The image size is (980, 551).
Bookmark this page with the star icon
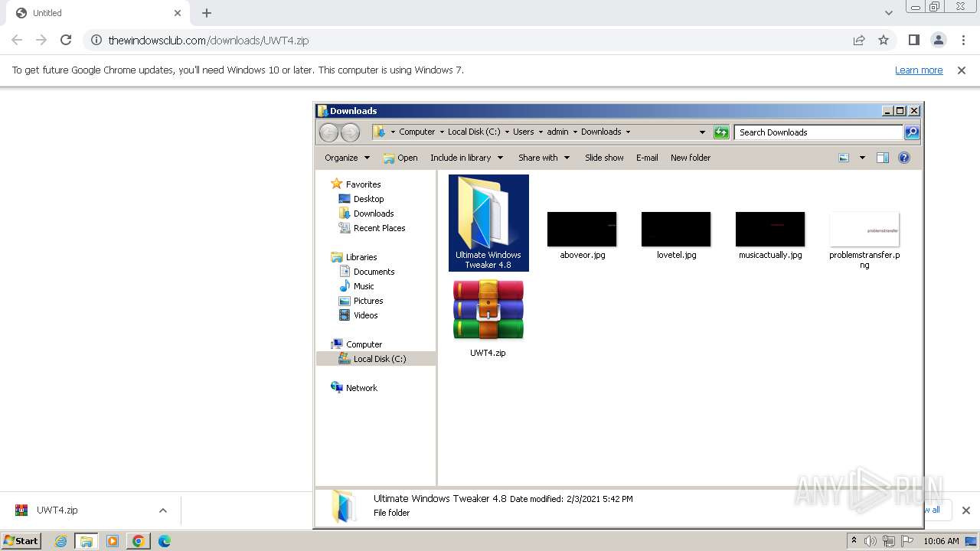(884, 40)
